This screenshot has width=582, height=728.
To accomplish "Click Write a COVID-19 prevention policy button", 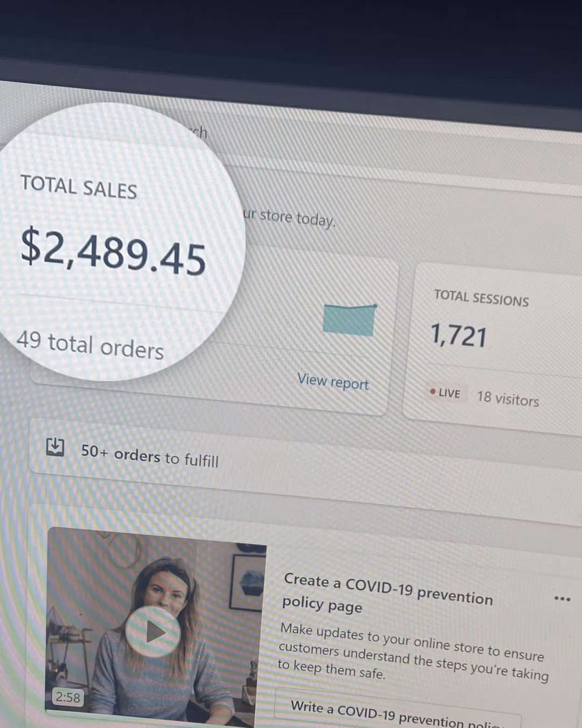I will [398, 713].
